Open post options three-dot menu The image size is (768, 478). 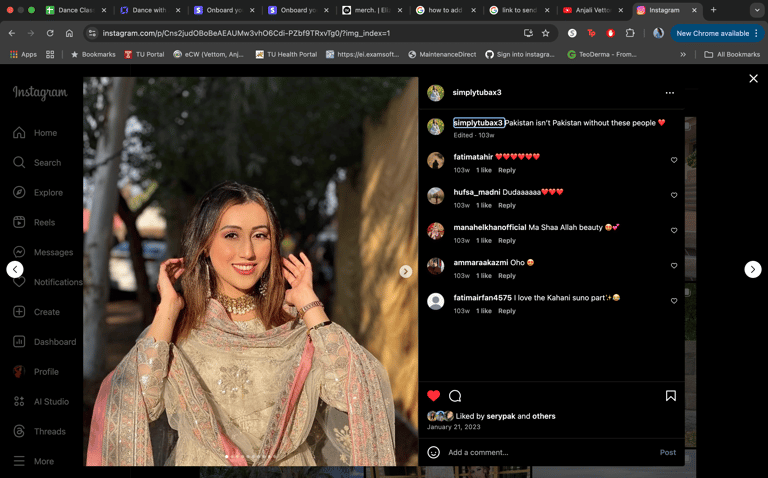click(670, 93)
